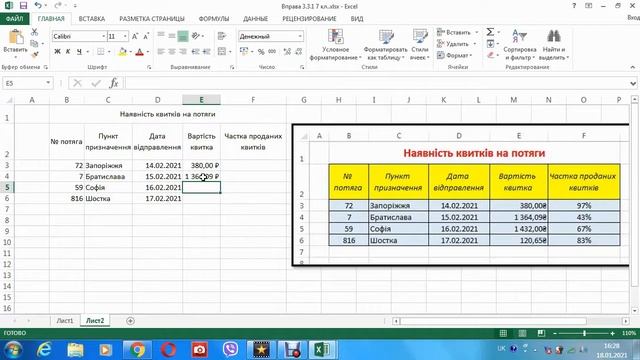Switch to the Лист1 sheet tab
Image resolution: width=640 pixels, height=360 pixels.
coord(65,321)
